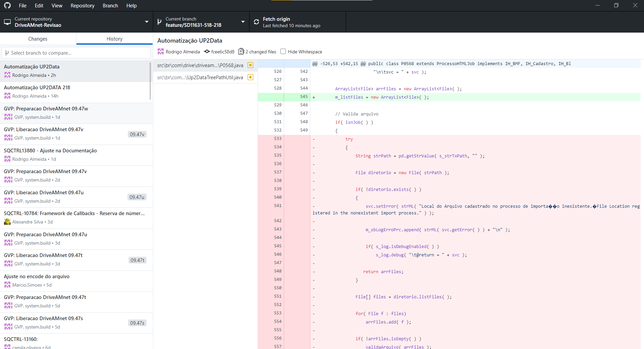The image size is (644, 349).
Task: Click branch icon in compare field
Action: coord(7,53)
